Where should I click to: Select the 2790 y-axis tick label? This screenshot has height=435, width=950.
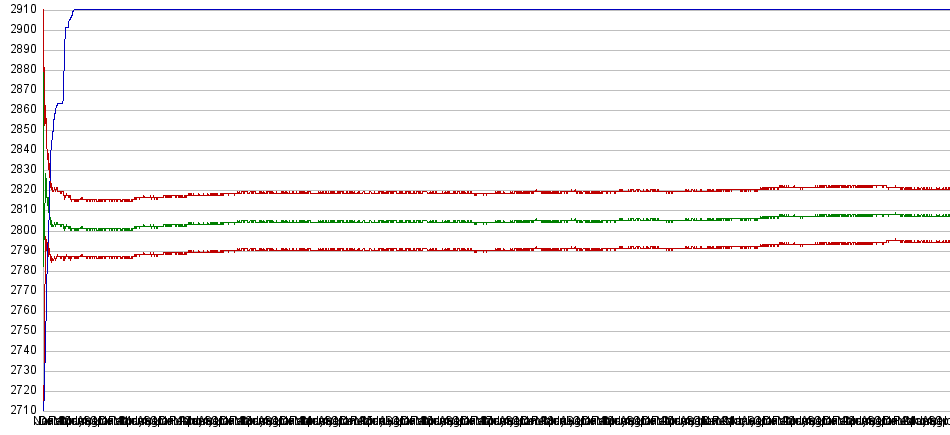20,250
